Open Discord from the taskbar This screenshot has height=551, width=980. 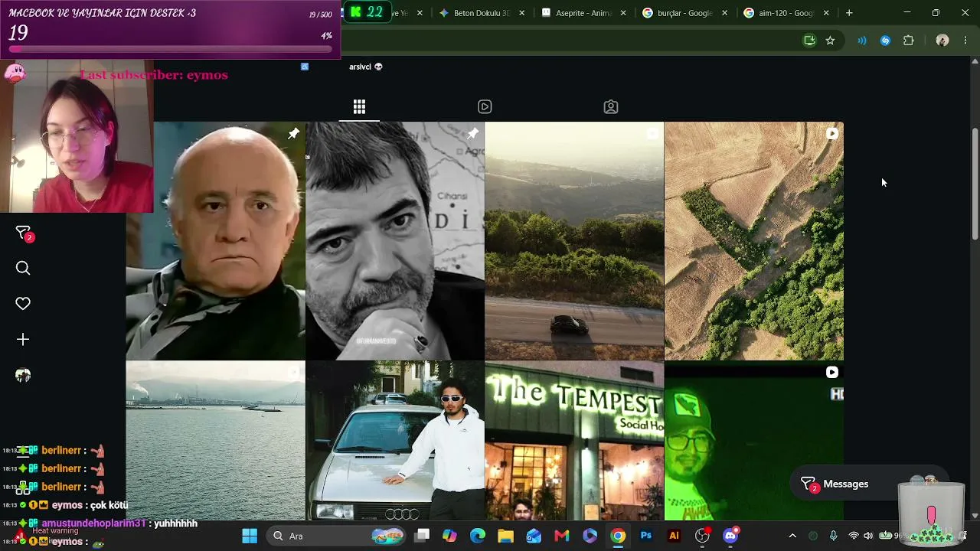click(x=730, y=536)
